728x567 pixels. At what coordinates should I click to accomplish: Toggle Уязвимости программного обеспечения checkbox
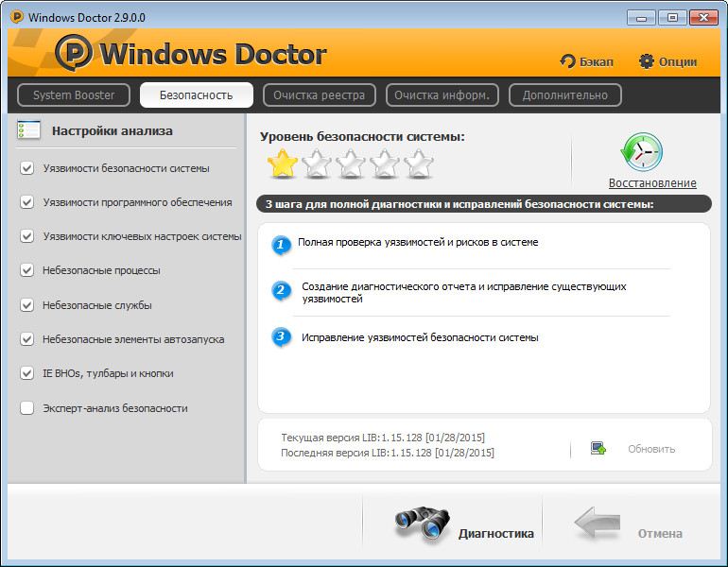(x=26, y=202)
